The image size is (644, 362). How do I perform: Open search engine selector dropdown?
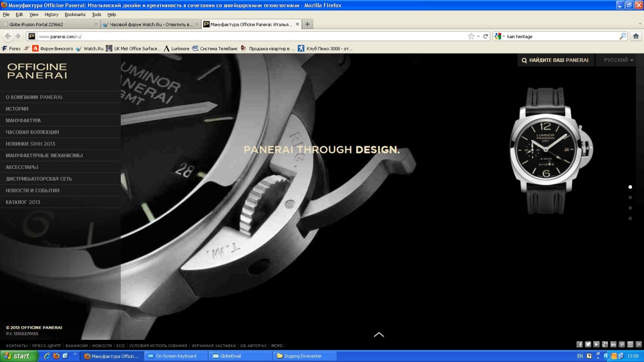[x=499, y=36]
